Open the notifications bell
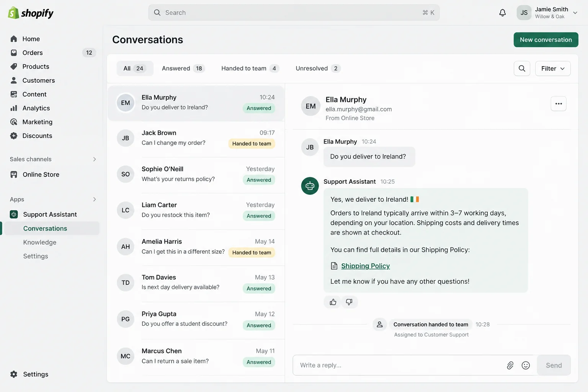This screenshot has height=392, width=588. click(503, 13)
